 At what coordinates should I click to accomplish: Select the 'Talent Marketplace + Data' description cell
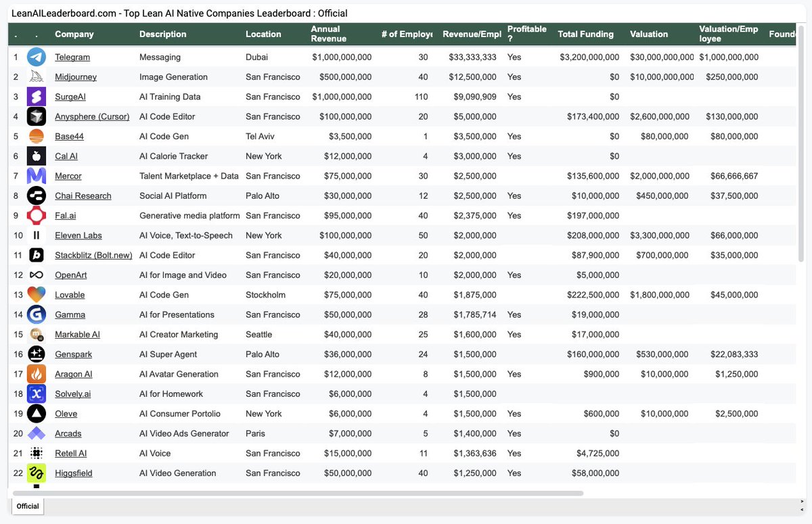tap(189, 176)
